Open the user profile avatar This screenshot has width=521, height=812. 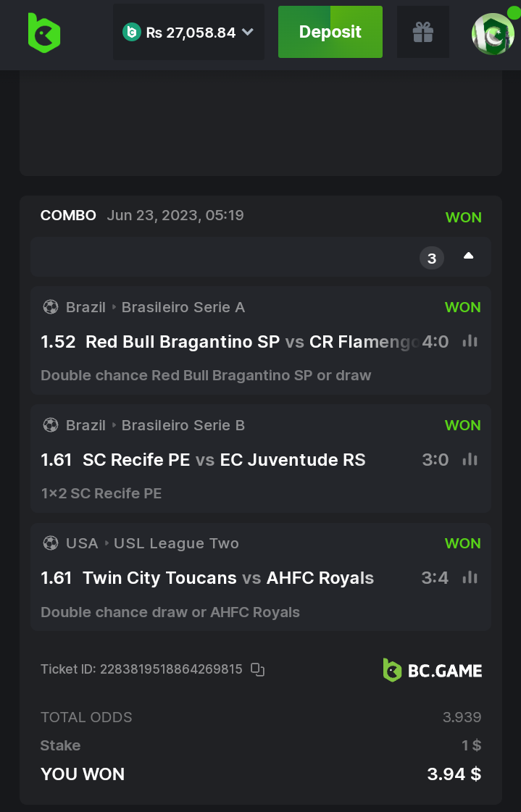point(493,33)
